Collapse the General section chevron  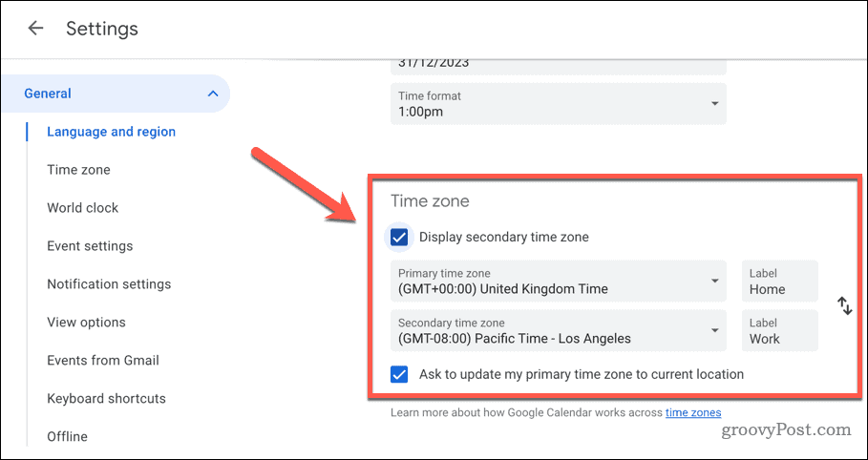(212, 94)
